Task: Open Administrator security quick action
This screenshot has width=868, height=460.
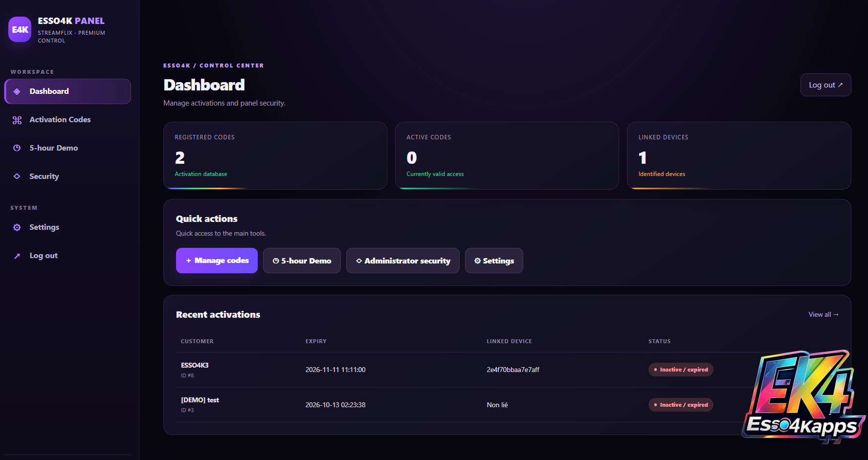Action: tap(402, 261)
